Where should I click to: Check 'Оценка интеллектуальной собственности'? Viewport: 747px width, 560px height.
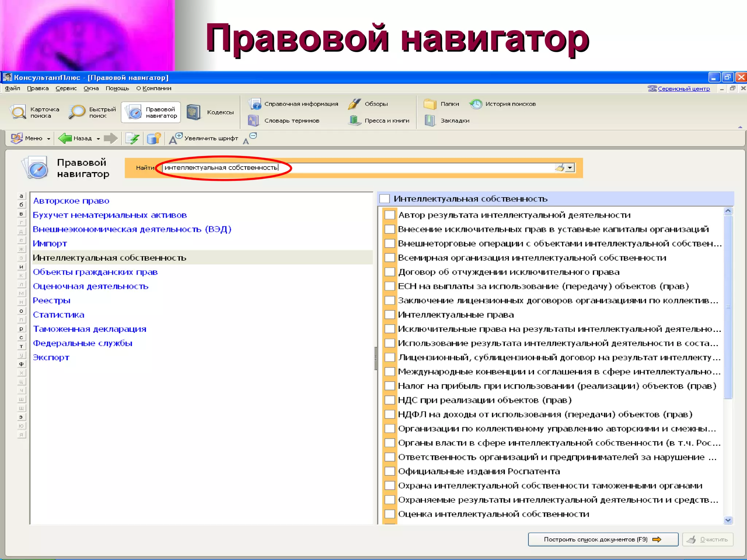(390, 514)
